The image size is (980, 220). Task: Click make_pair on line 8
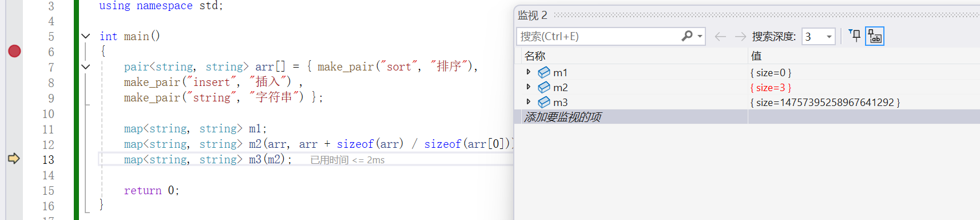click(152, 82)
